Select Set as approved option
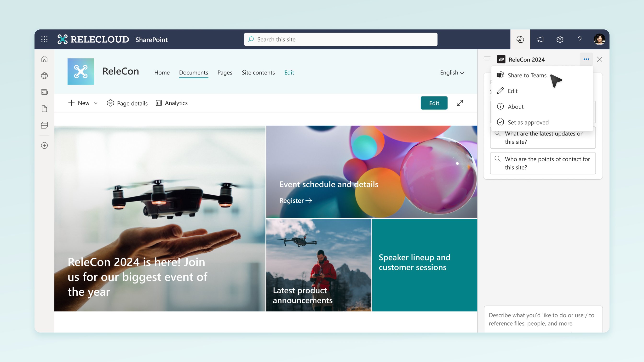Image resolution: width=644 pixels, height=362 pixels. tap(528, 122)
